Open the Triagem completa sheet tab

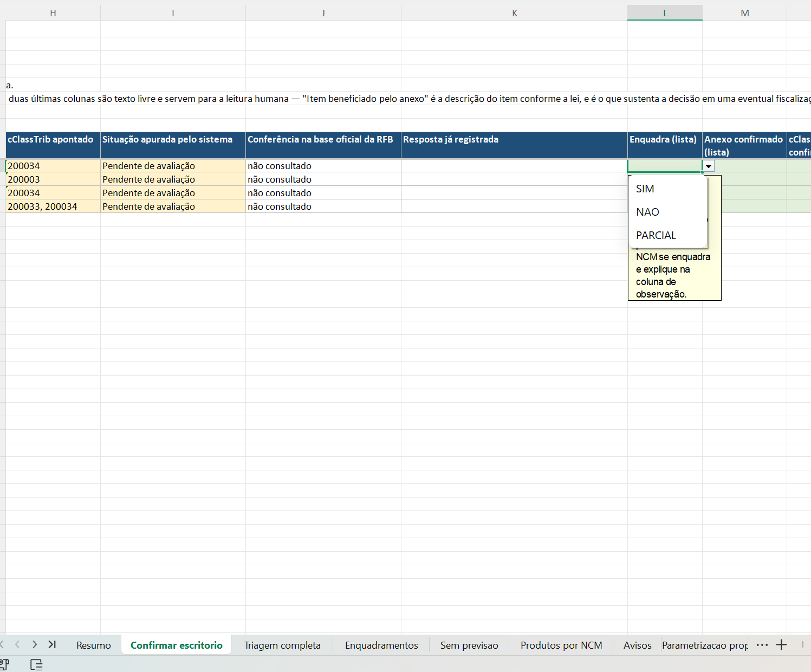coord(282,645)
